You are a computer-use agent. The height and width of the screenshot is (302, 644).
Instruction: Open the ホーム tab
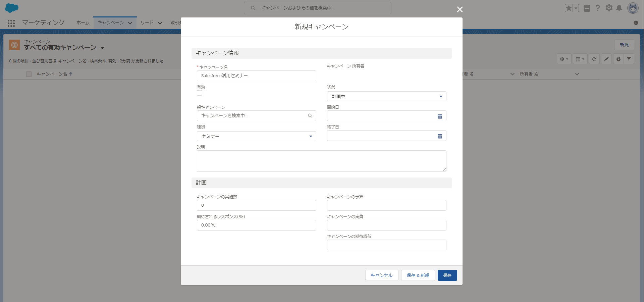tap(83, 23)
